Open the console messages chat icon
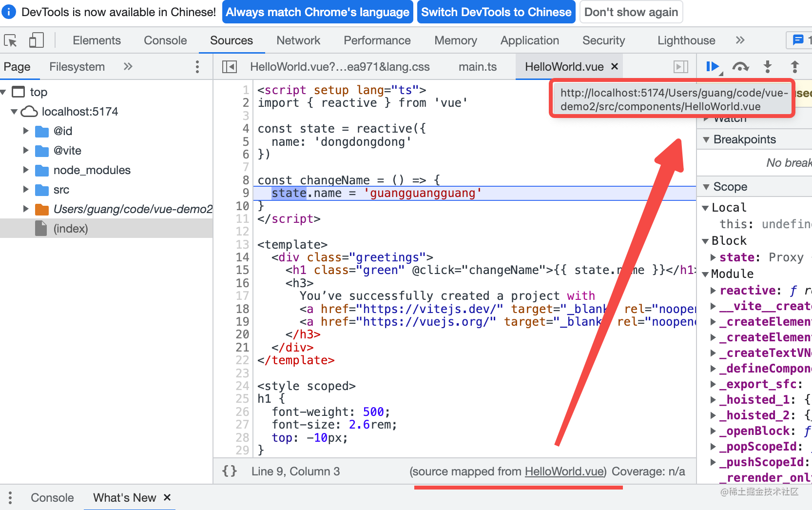 (x=798, y=40)
